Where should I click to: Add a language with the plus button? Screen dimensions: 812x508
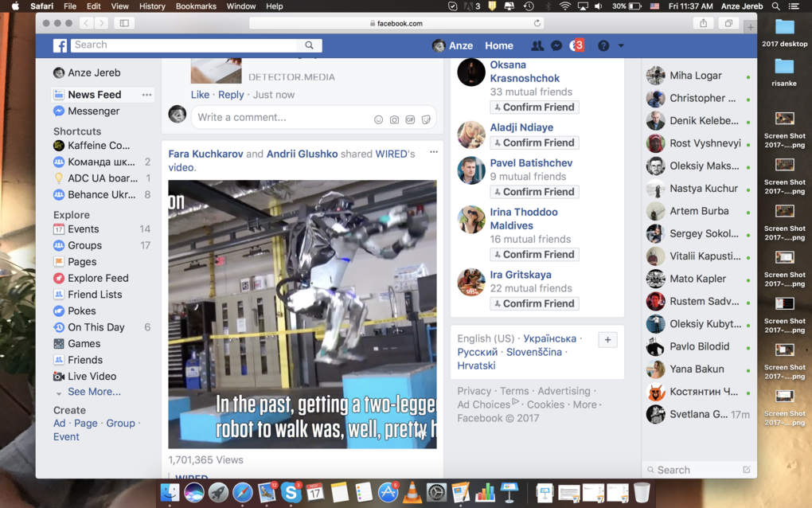607,340
